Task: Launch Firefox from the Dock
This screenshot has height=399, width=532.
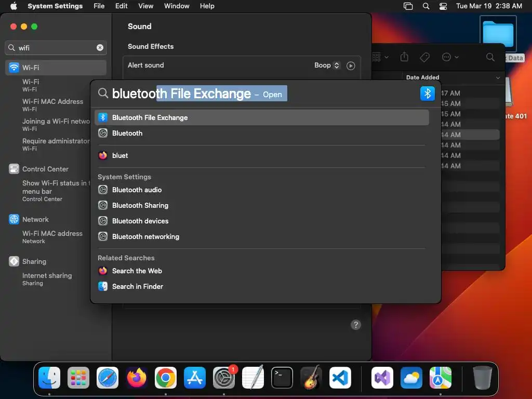Action: [137, 378]
